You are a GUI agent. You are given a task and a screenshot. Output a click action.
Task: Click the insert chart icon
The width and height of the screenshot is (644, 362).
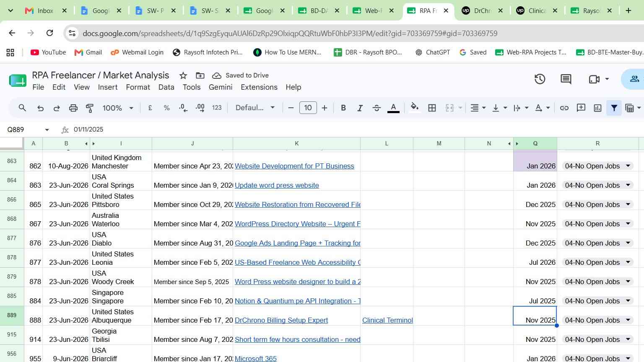[x=597, y=108]
